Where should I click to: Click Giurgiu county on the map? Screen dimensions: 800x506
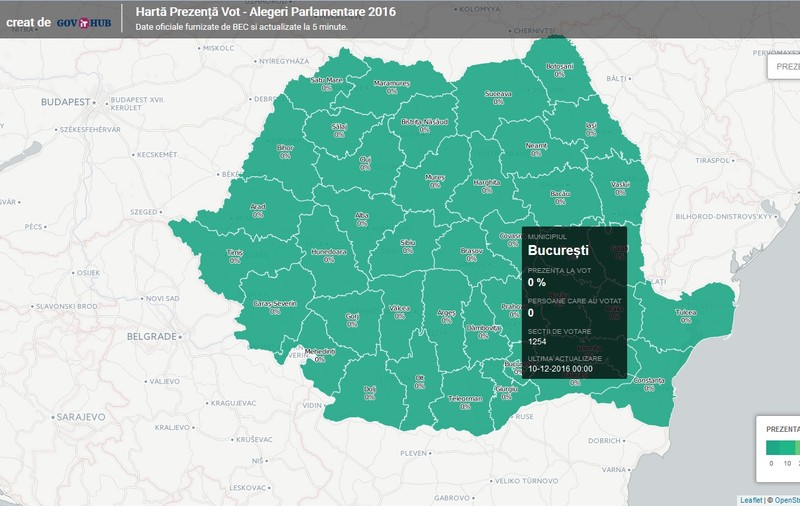click(x=506, y=393)
